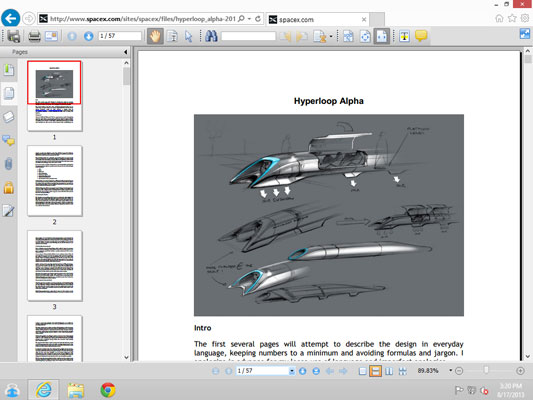The height and width of the screenshot is (400, 533).
Task: Click the full screen expand icon
Action: 525,33
